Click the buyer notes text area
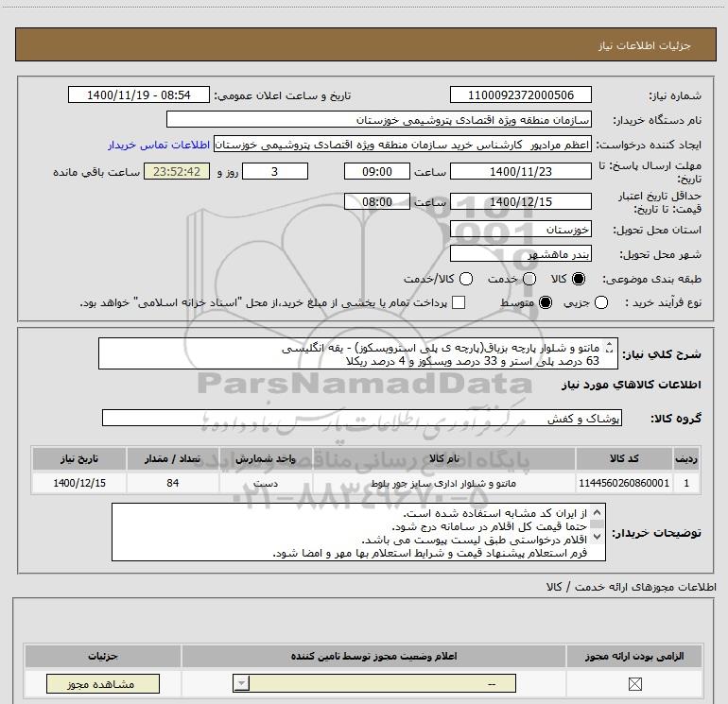 pos(358,532)
